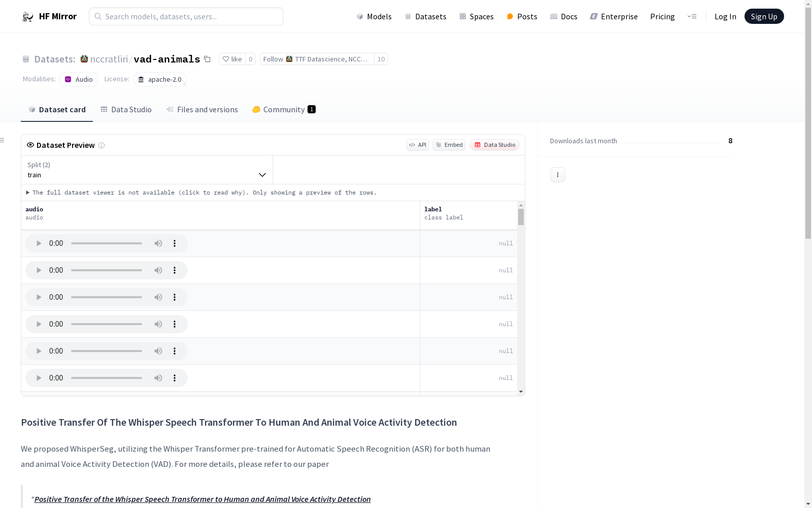Play the fifth audio row

click(39, 351)
